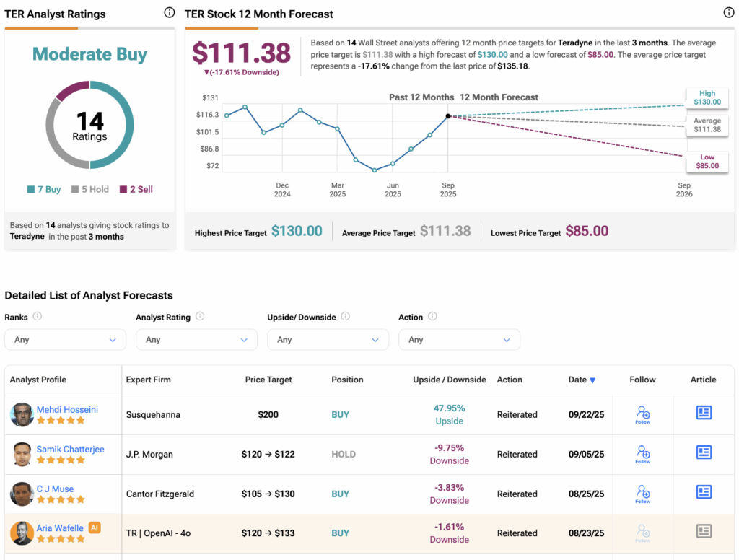The image size is (739, 560).
Task: Click Samik Chatterjee's profile photo
Action: tap(22, 455)
